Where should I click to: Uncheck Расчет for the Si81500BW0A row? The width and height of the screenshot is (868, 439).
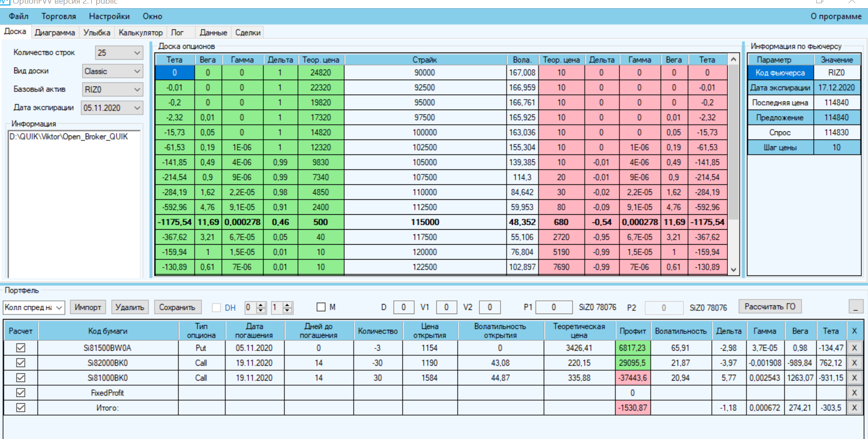click(20, 348)
